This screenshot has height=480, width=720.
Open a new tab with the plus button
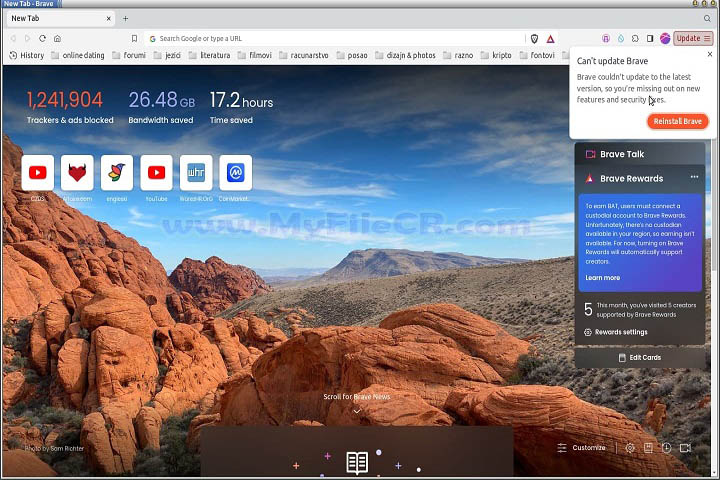pyautogui.click(x=125, y=19)
